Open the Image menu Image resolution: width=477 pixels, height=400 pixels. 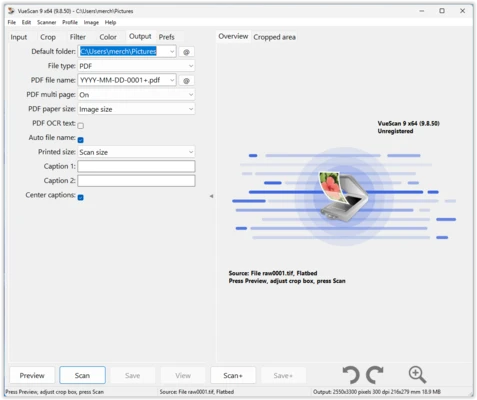pyautogui.click(x=91, y=22)
